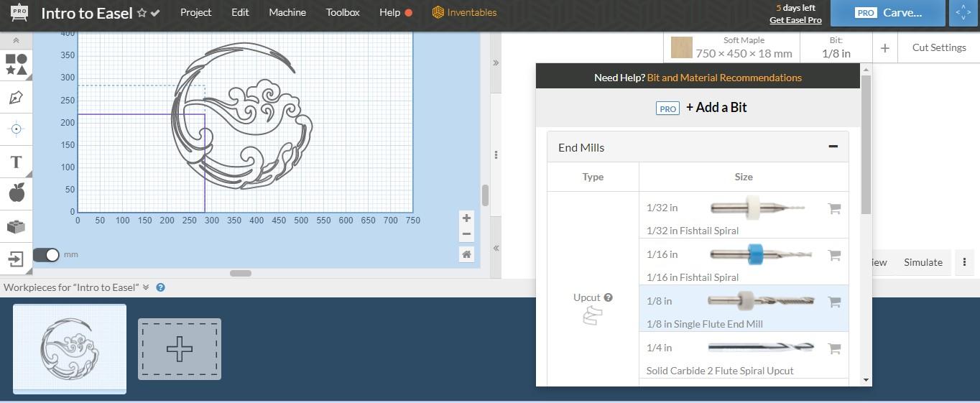Click cart icon for 1/16 in bit
The image size is (980, 403).
834,255
